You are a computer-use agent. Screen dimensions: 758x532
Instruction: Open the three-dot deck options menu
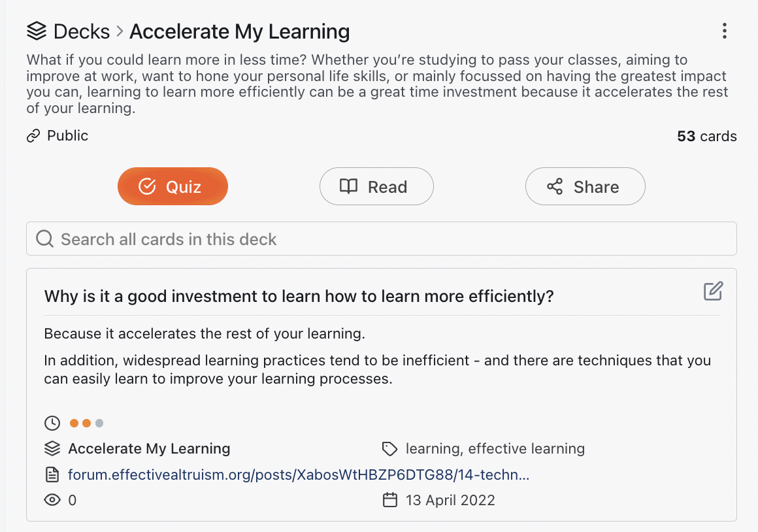[x=724, y=31]
